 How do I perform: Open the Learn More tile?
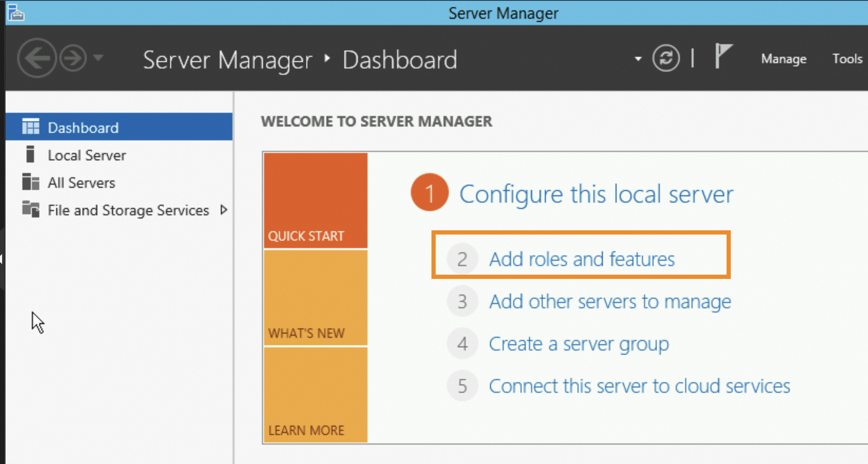pos(315,395)
